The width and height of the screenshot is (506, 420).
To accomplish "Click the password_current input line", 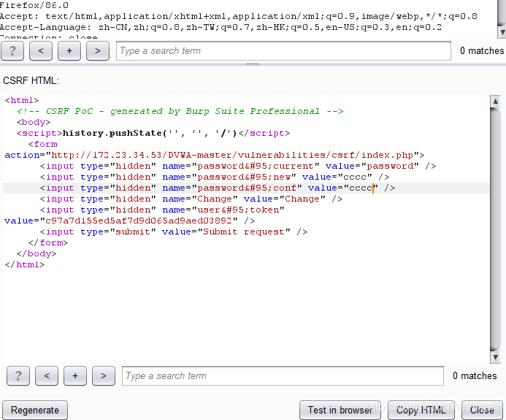I will [x=238, y=166].
